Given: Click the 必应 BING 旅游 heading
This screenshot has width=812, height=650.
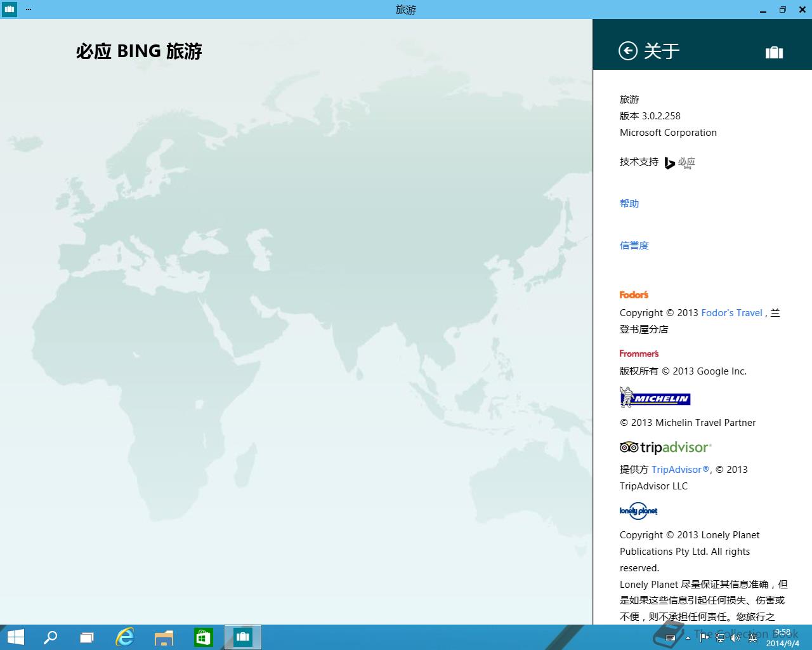Looking at the screenshot, I should pyautogui.click(x=139, y=51).
